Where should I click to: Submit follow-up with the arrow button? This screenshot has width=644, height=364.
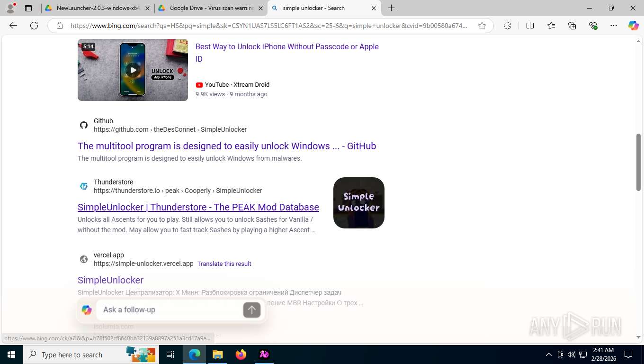[251, 310]
